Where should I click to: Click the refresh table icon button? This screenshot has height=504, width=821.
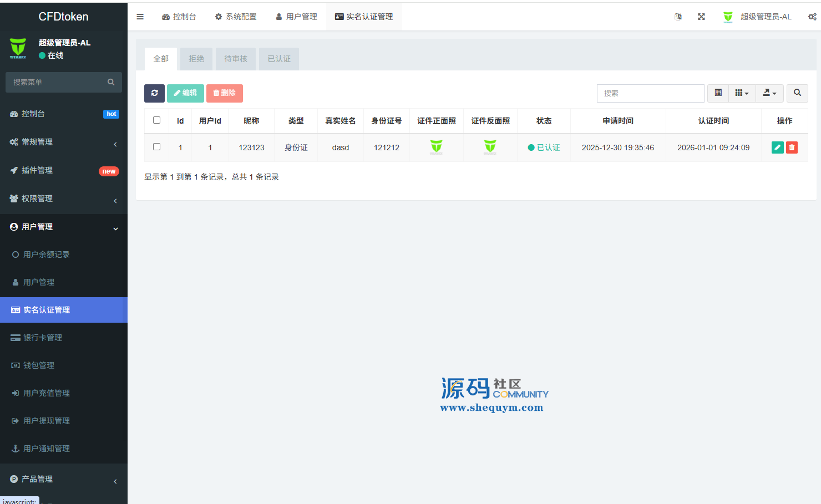coord(154,93)
